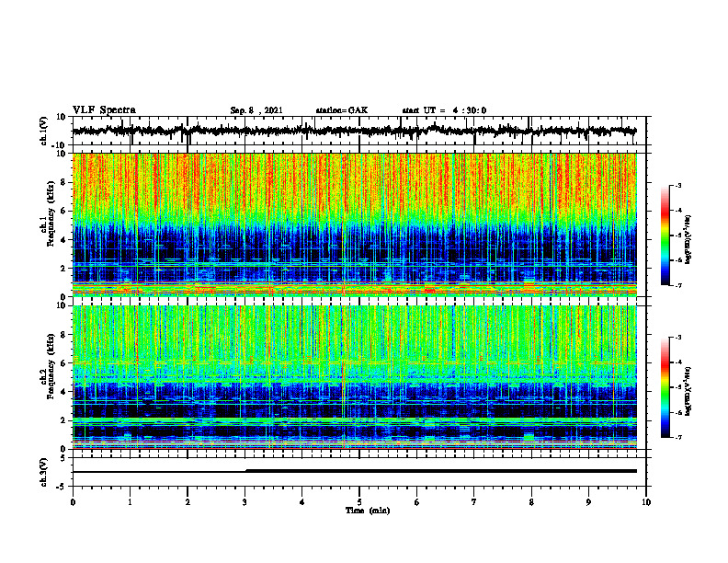Screen dimensions: 728x563
Task: Click the ch.1 spectrogram color bar
Action: point(665,236)
